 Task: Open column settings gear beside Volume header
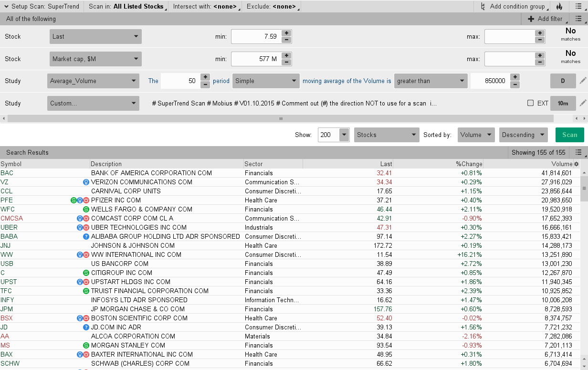point(576,164)
